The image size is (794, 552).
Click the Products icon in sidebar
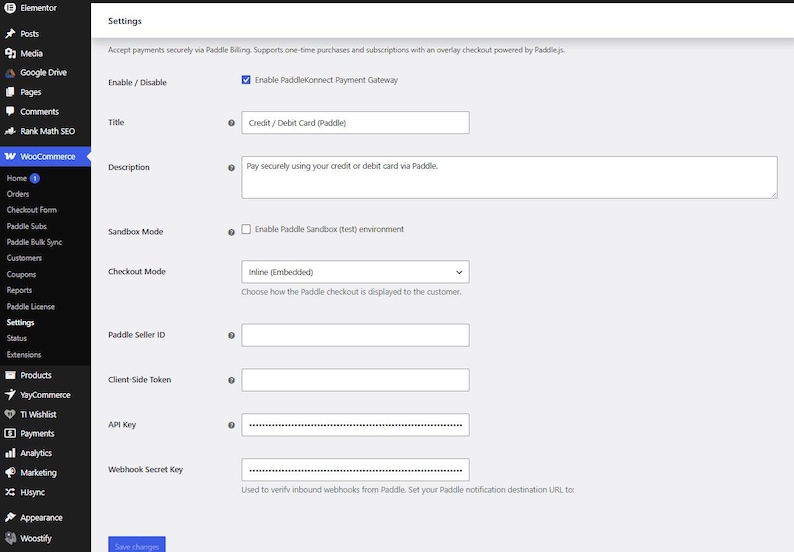click(10, 375)
